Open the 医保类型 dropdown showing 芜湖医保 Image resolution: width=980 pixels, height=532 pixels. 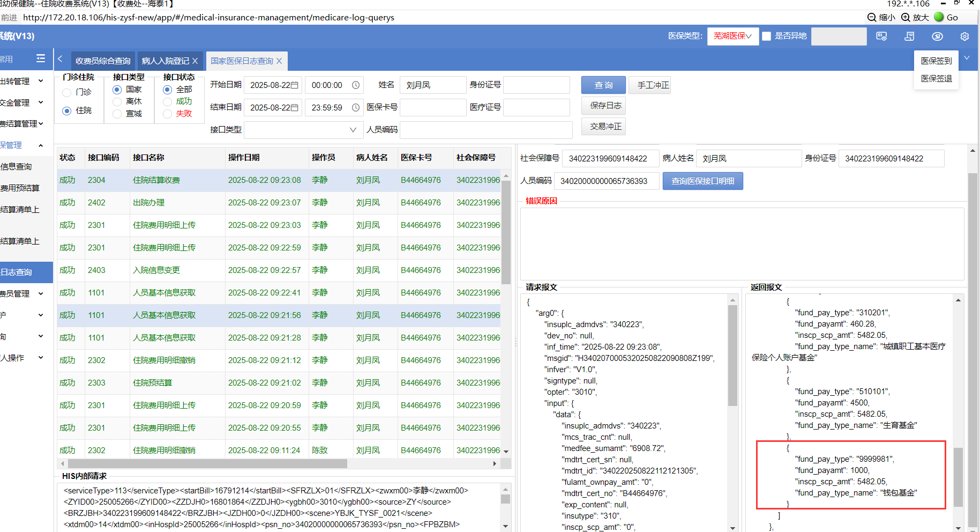point(732,36)
